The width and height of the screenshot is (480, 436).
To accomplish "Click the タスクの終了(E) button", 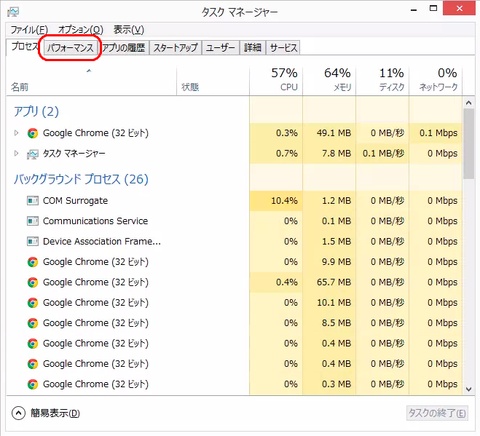I will (x=437, y=413).
